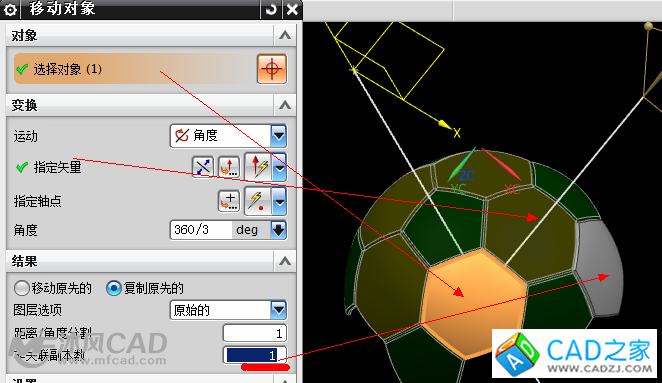Click the 非关联副本数 input field
Screen dimensions: 662x383
pyautogui.click(x=255, y=355)
